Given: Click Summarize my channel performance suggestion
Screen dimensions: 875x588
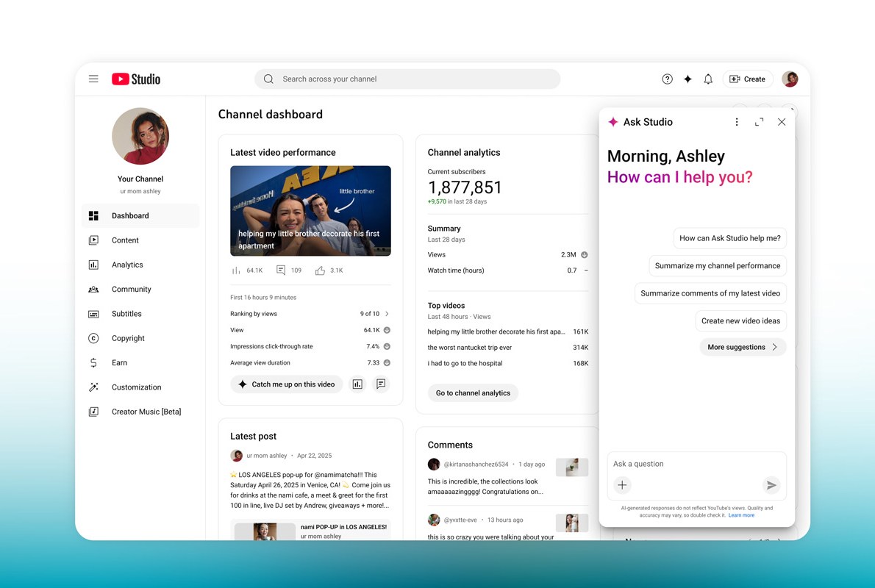Looking at the screenshot, I should (x=717, y=265).
